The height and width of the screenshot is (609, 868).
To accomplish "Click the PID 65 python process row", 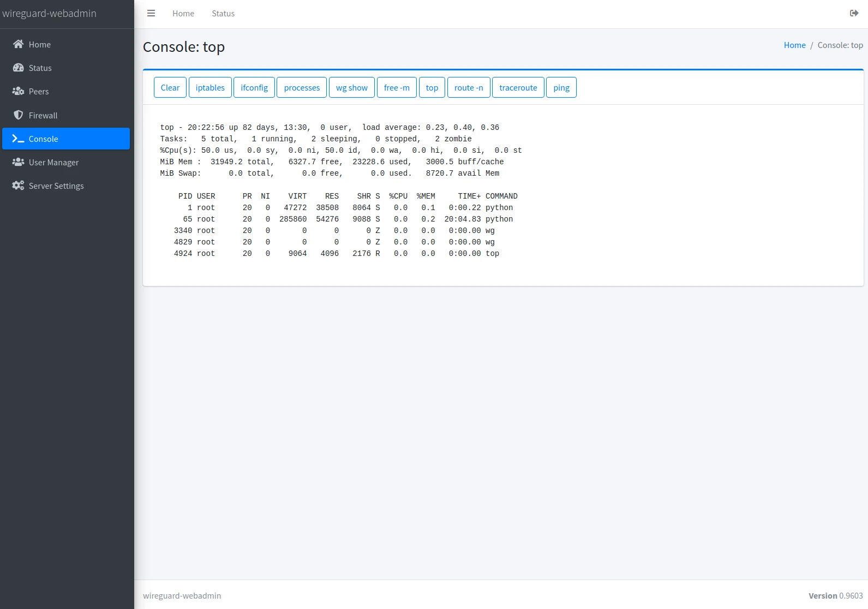I will point(348,219).
